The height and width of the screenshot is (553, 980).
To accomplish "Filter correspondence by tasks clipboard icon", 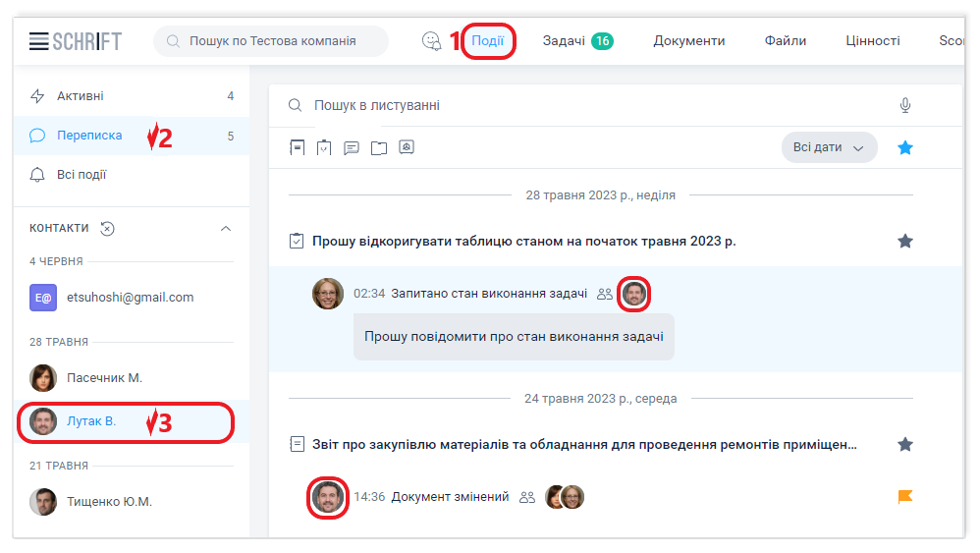I will pos(324,148).
